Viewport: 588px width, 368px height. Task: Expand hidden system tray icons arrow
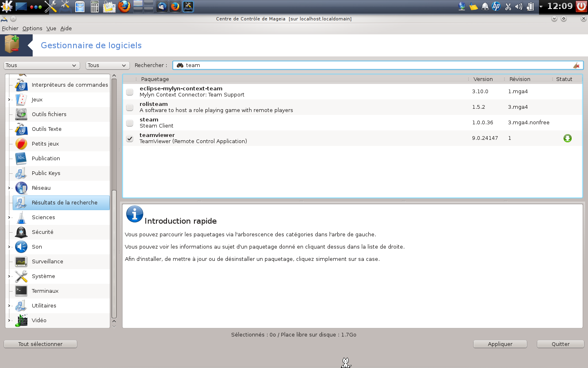pos(541,7)
